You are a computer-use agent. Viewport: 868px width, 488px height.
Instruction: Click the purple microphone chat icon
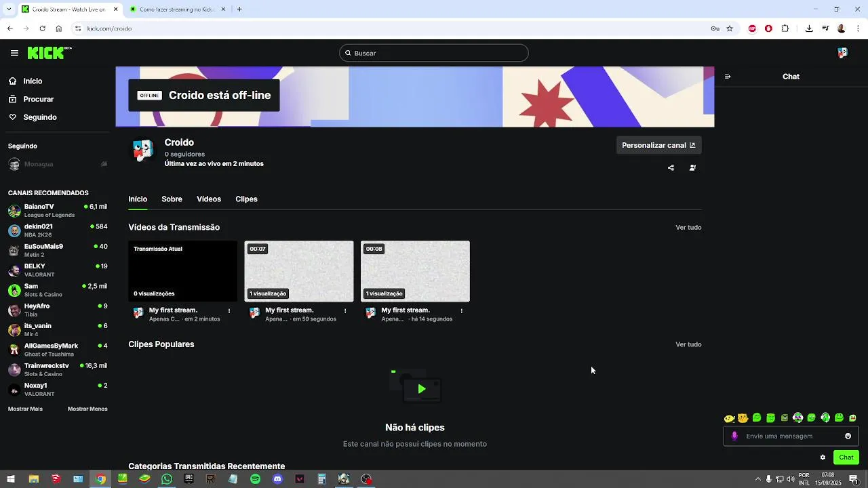734,436
